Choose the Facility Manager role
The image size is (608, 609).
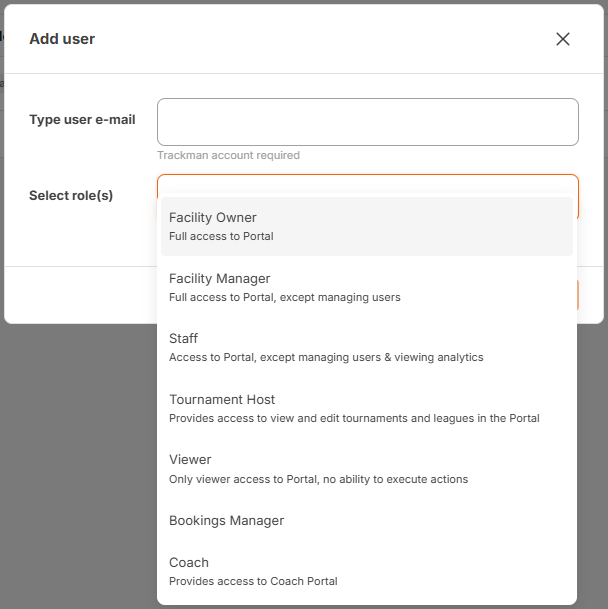point(367,287)
